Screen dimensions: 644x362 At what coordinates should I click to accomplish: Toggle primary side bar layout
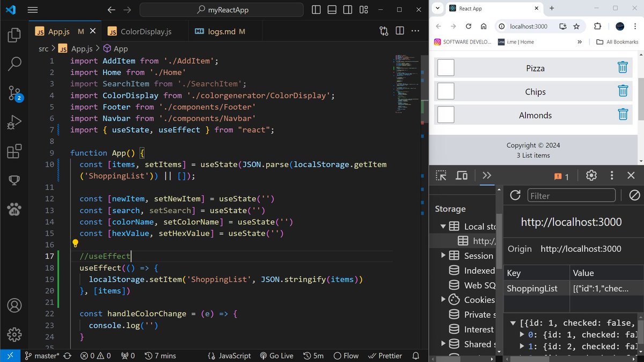[316, 10]
